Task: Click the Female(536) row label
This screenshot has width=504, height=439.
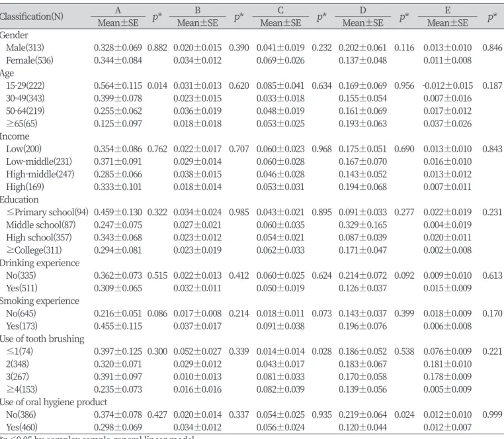Action: [x=30, y=60]
